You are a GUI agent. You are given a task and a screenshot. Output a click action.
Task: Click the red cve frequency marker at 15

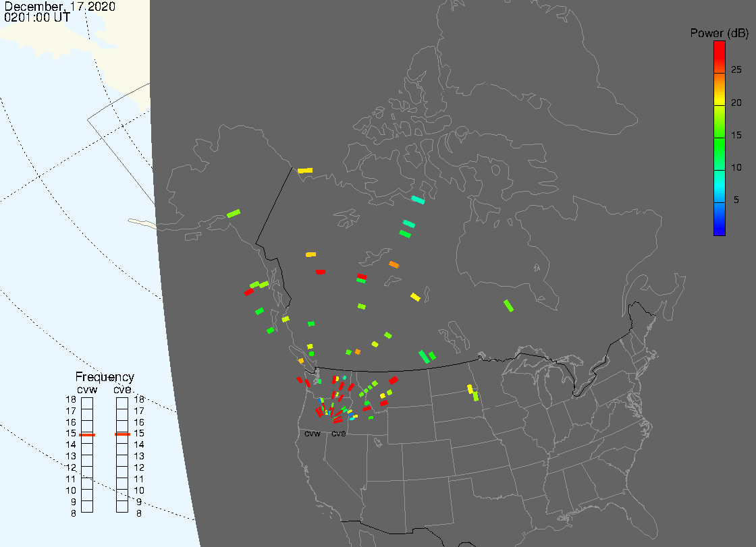coord(122,434)
